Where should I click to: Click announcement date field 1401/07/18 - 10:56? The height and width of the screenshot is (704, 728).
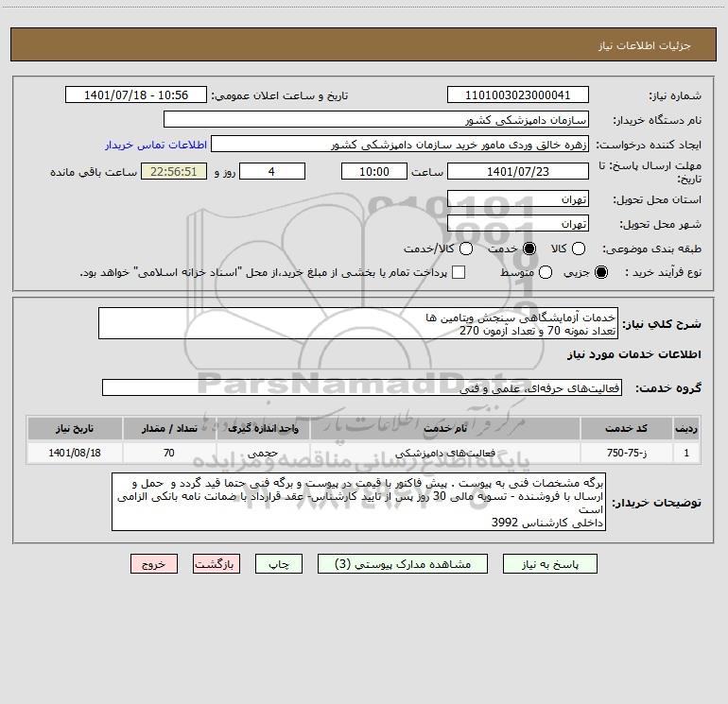click(x=136, y=94)
